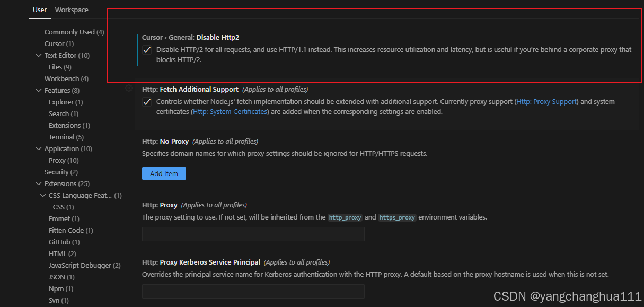The height and width of the screenshot is (307, 644).
Task: Open the Terminal settings under Features
Action: click(x=61, y=137)
